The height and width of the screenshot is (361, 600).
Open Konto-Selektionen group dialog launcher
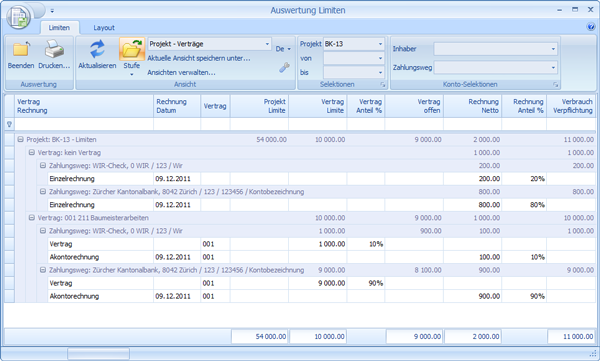point(555,85)
